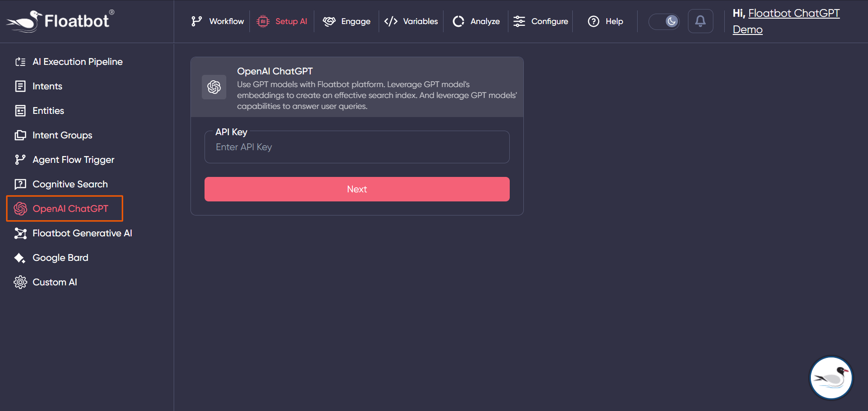This screenshot has width=868, height=411.
Task: Toggle dark mode switch
Action: (x=664, y=21)
